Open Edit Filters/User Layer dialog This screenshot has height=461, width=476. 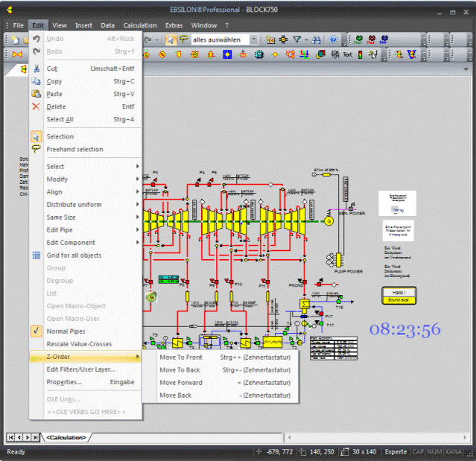click(x=80, y=369)
